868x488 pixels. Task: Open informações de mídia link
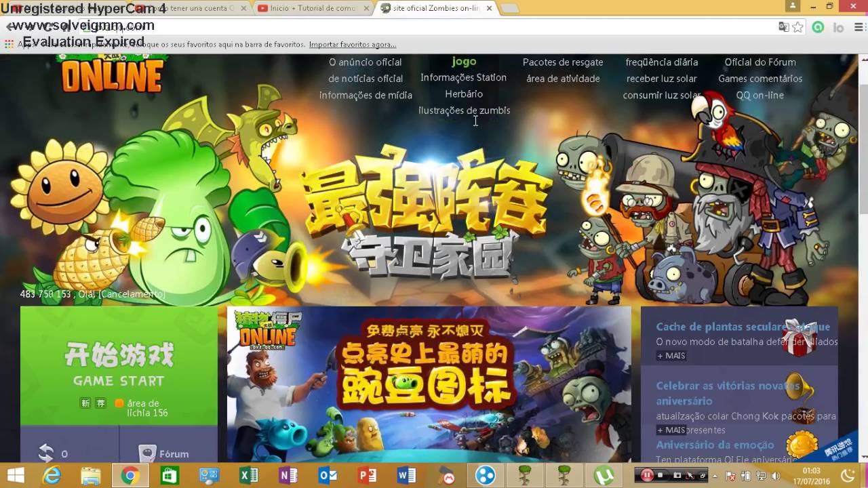click(366, 95)
